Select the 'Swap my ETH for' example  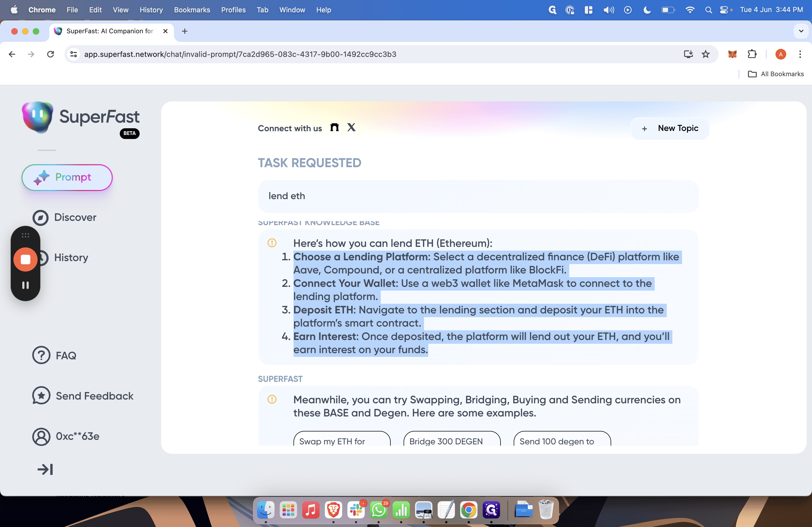tap(342, 439)
